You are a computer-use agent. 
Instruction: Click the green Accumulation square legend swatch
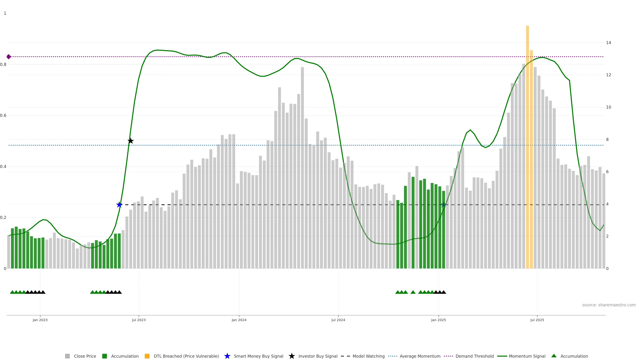point(104,356)
